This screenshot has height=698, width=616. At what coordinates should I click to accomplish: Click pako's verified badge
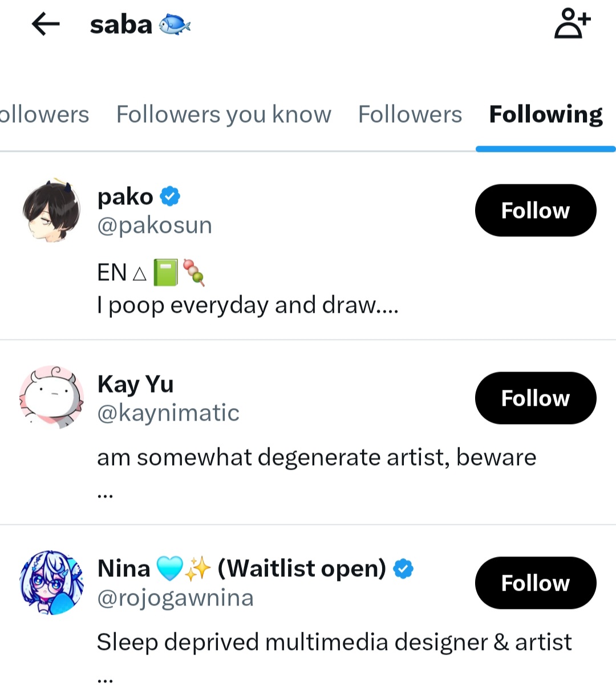tap(170, 197)
